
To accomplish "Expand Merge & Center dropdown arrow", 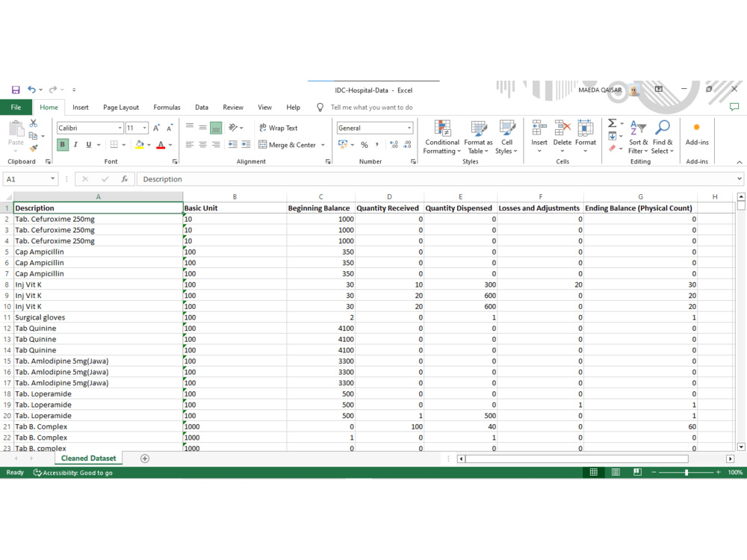I will (x=323, y=145).
